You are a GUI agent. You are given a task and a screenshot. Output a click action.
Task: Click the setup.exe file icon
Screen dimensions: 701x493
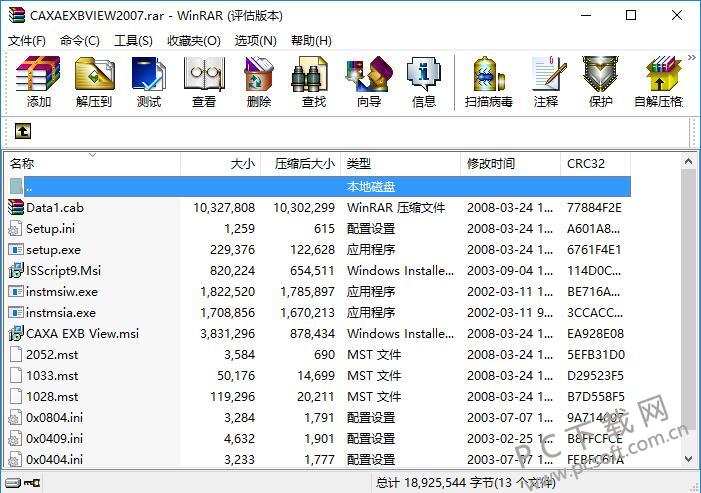[16, 249]
